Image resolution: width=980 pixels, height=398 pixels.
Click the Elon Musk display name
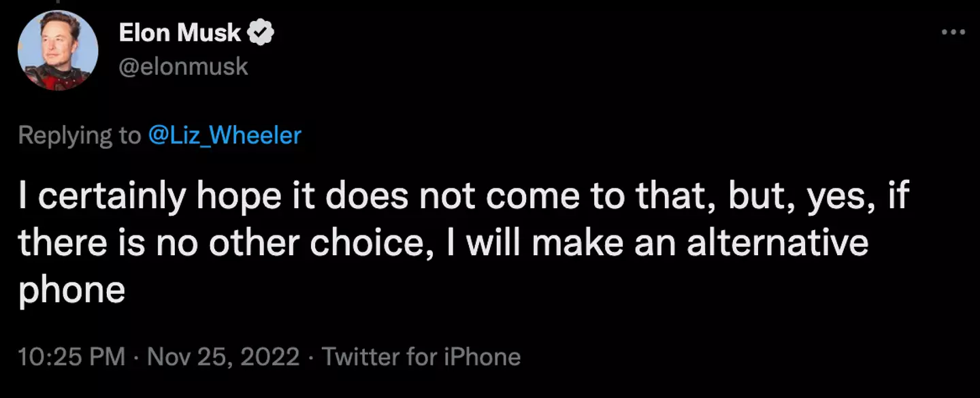coord(180,32)
